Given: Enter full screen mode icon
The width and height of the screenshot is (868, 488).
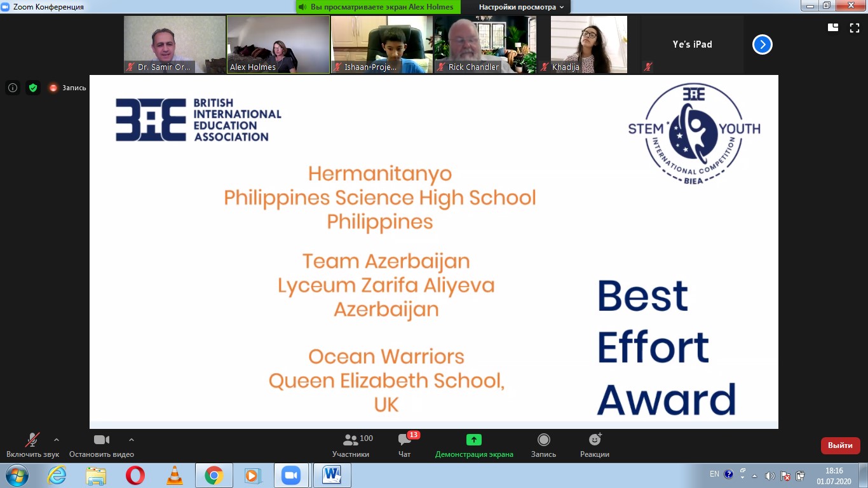Looking at the screenshot, I should 855,27.
